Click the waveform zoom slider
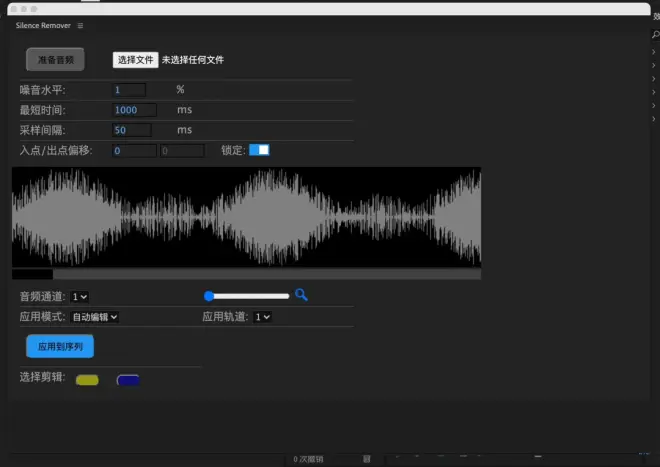The width and height of the screenshot is (660, 467). tap(247, 296)
